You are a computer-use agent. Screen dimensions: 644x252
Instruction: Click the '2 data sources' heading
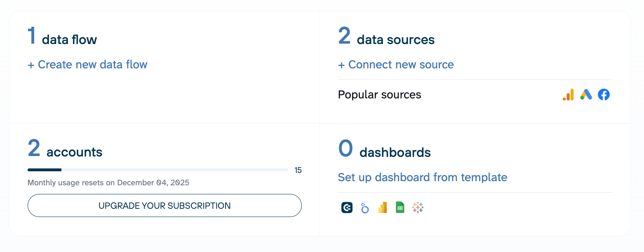386,37
